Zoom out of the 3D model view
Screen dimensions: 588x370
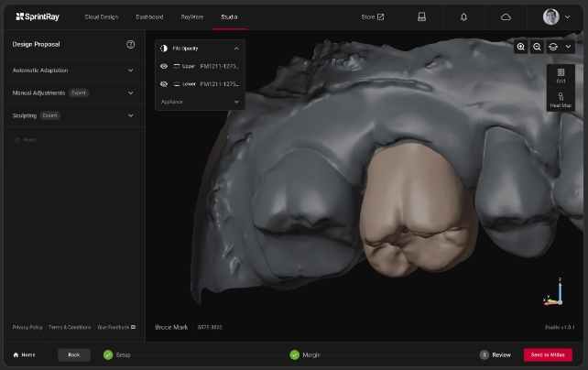coord(538,47)
